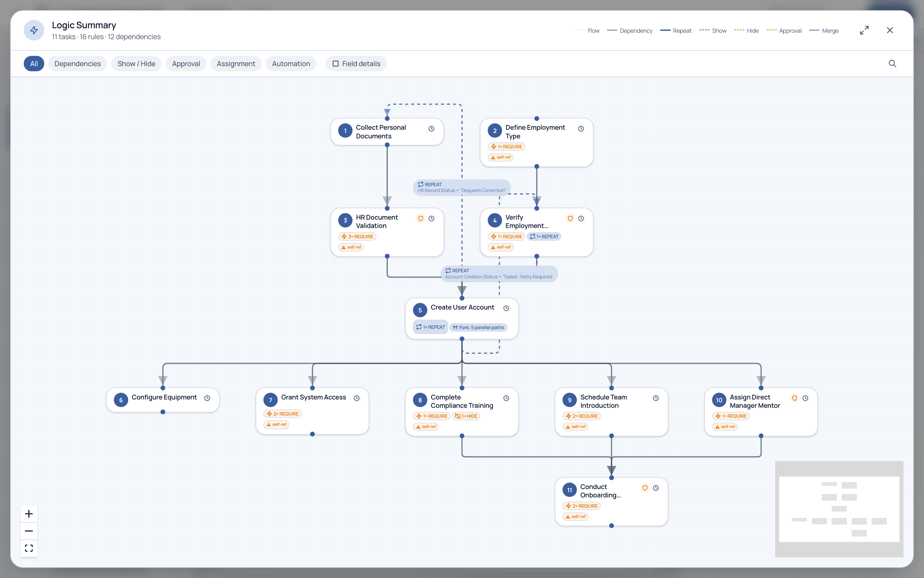Click 2× REQUIRE badge on Grant System Access
The width and height of the screenshot is (924, 578).
283,414
